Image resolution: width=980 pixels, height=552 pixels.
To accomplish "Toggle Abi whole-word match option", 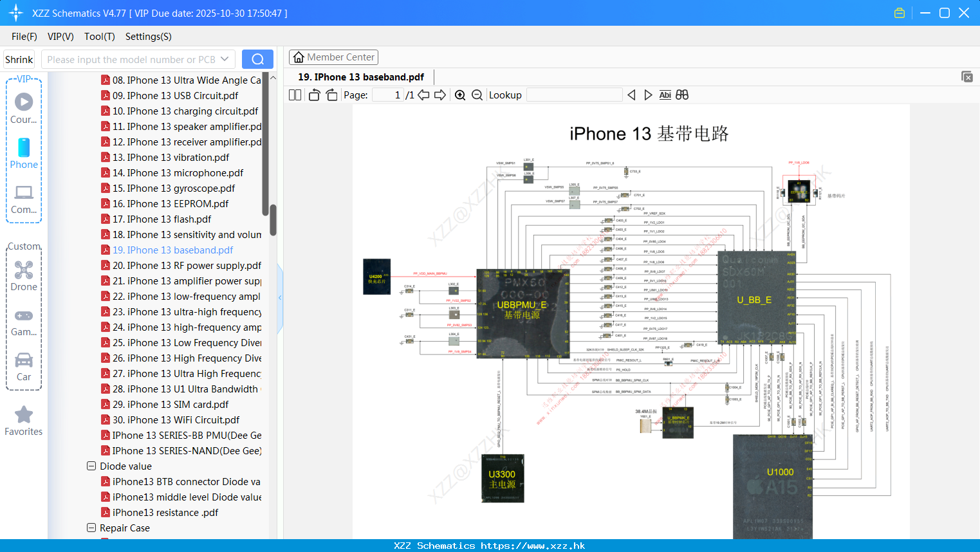I will click(665, 95).
